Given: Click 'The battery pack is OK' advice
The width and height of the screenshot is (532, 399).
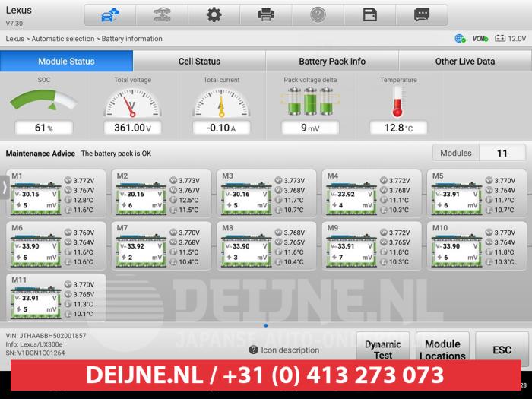Looking at the screenshot, I should click(x=116, y=154).
